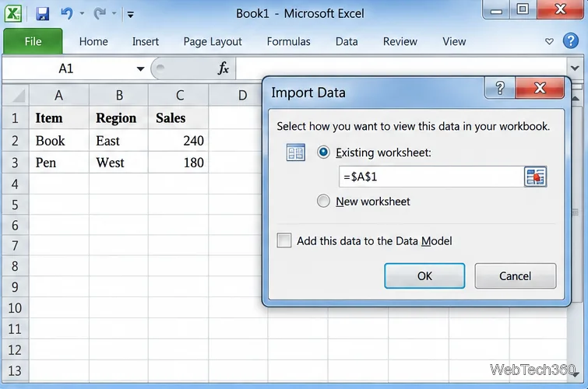Customize the Quick Access Toolbar

(x=131, y=15)
